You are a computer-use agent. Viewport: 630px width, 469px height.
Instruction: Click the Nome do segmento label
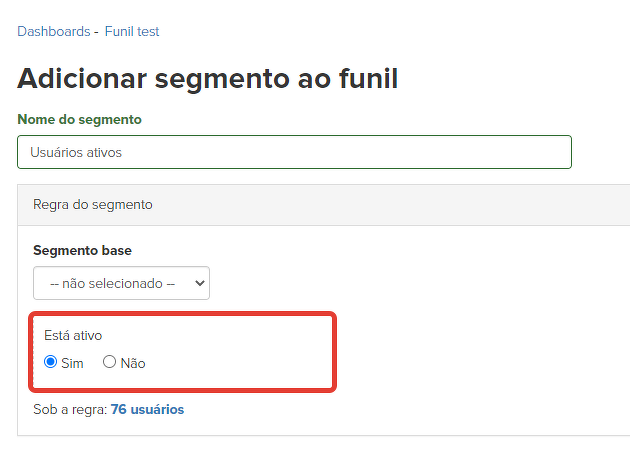79,119
